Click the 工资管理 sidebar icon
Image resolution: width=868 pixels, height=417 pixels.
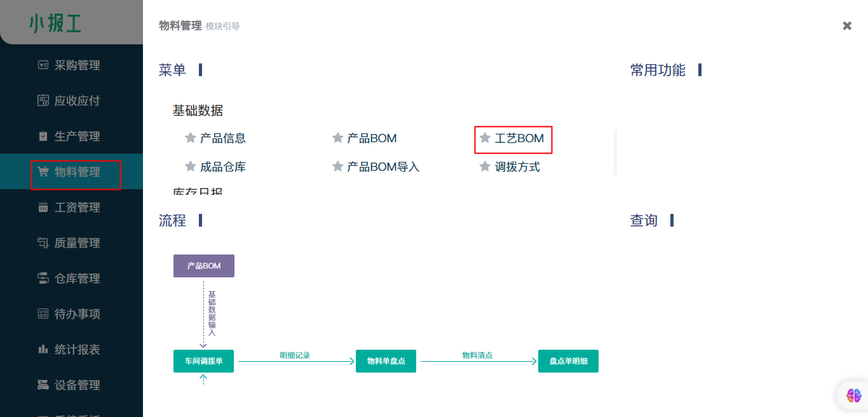coord(43,207)
